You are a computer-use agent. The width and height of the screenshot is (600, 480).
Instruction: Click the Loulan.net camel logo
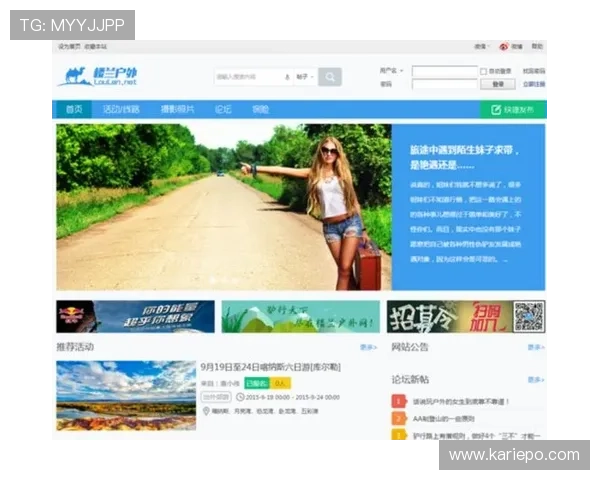[97, 77]
